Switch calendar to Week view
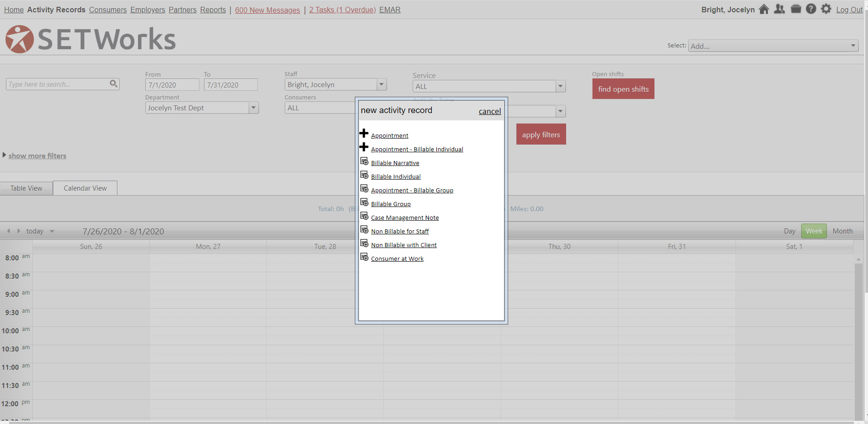Screen dimensions: 868x424 click(x=814, y=231)
